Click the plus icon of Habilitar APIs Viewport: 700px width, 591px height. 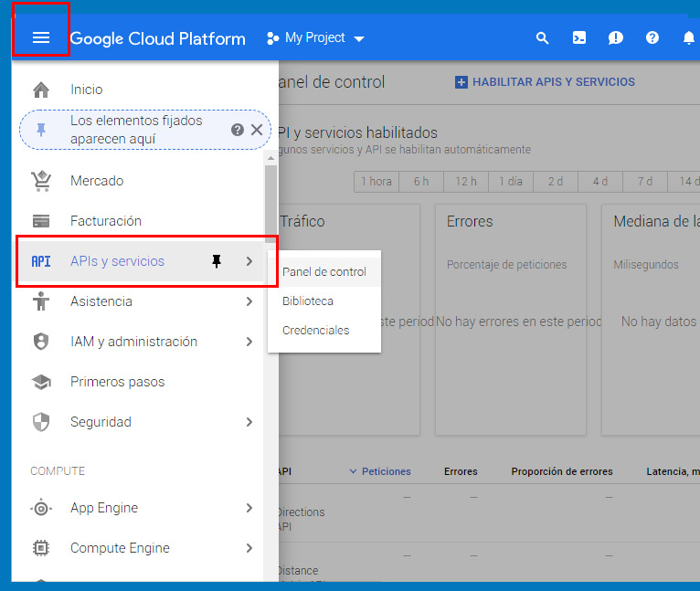(x=461, y=82)
